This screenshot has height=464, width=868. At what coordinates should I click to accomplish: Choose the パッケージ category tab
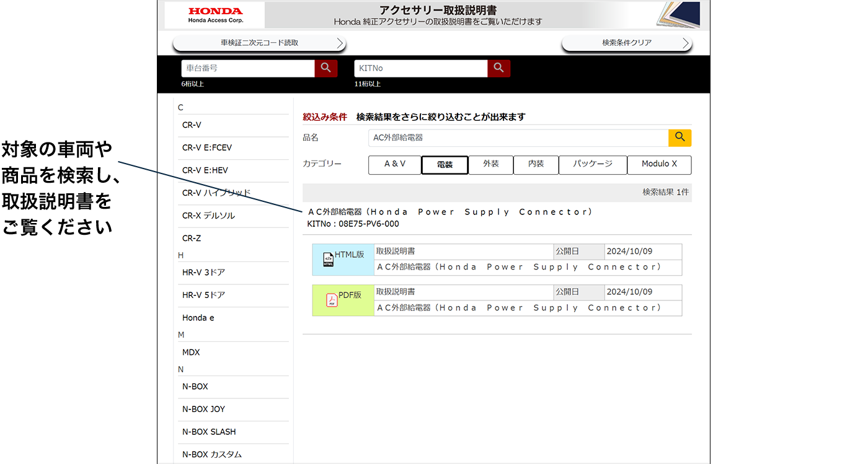(592, 165)
